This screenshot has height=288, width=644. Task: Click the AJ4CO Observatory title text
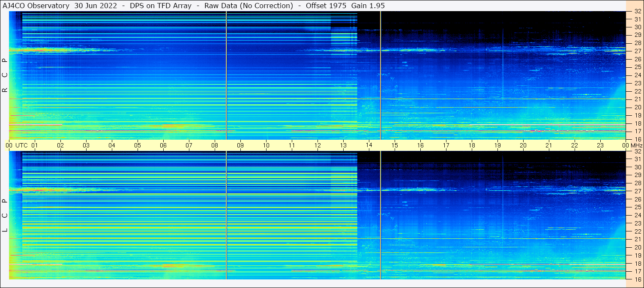click(x=36, y=6)
